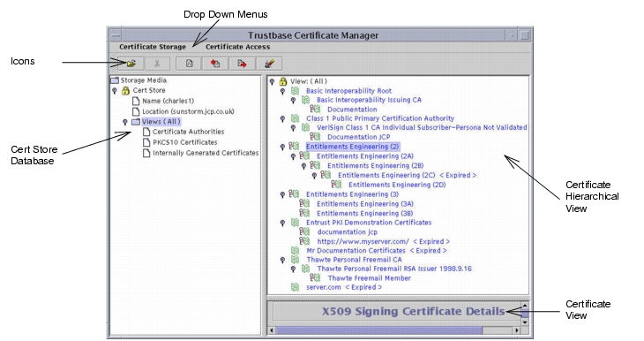Collapse the Basic Interoperability Issuing CA handle
The image size is (644, 341).
tap(293, 101)
